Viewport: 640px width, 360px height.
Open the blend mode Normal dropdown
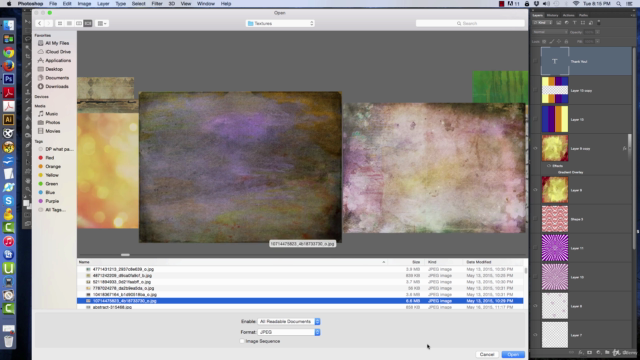(x=550, y=32)
